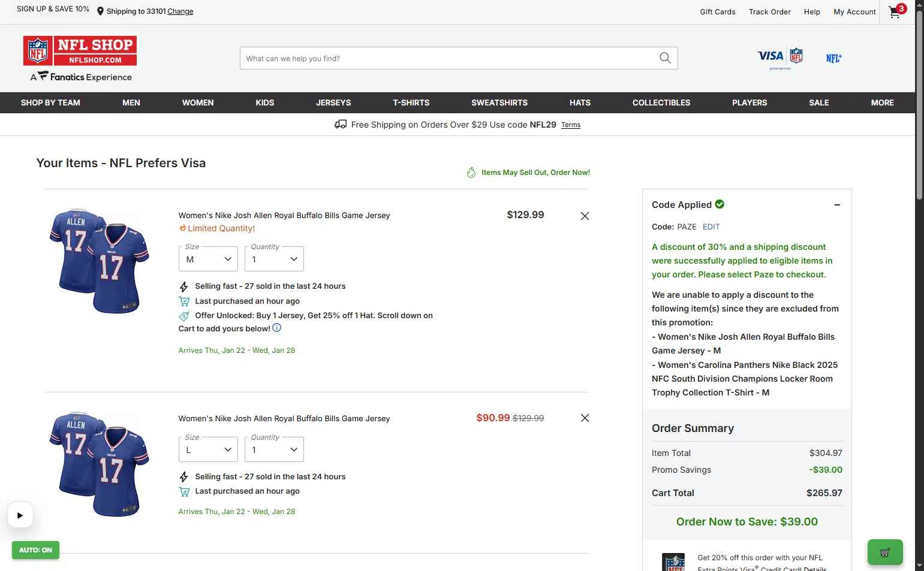The width and height of the screenshot is (924, 571).
Task: Open the Size M dropdown for first jersey
Action: 208,259
